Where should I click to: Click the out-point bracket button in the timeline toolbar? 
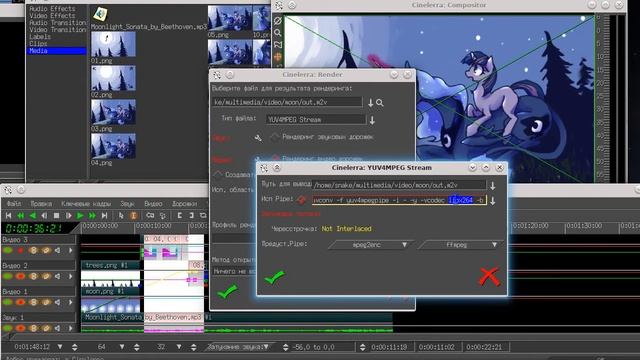[191, 216]
